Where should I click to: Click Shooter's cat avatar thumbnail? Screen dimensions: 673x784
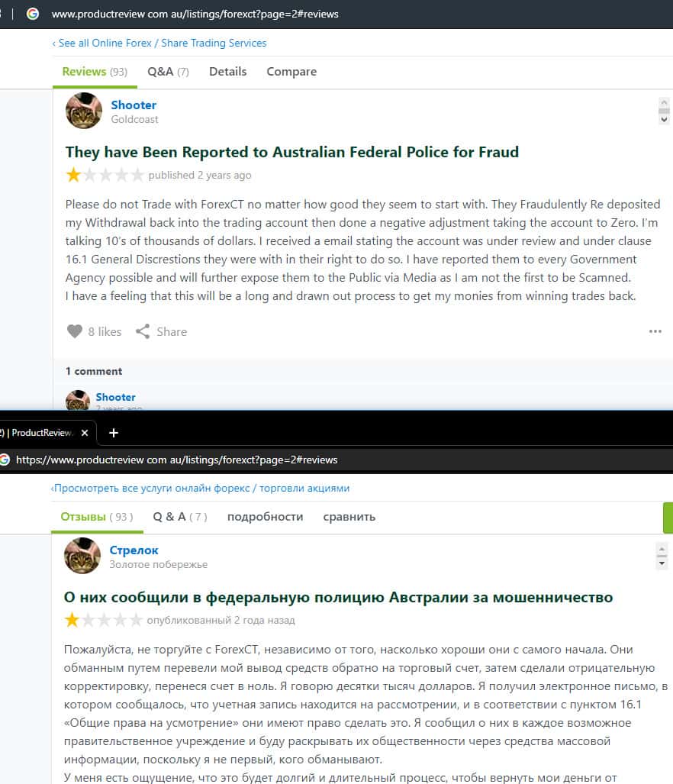(x=84, y=111)
